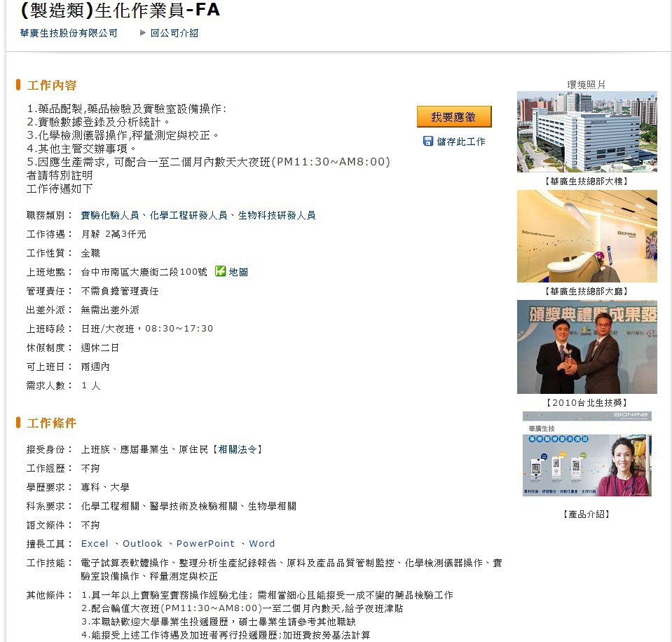Open the 實驗化驗人員 job category link
The height and width of the screenshot is (642, 672).
110,215
